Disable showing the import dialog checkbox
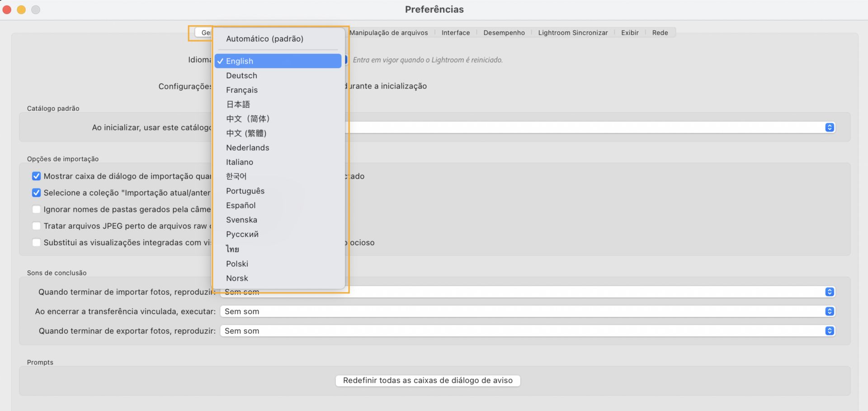This screenshot has width=868, height=411. click(x=36, y=176)
